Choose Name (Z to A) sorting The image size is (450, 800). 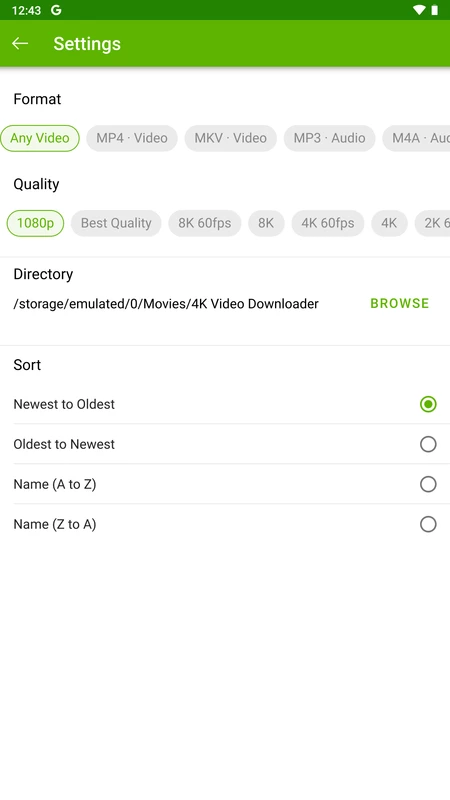(225, 524)
